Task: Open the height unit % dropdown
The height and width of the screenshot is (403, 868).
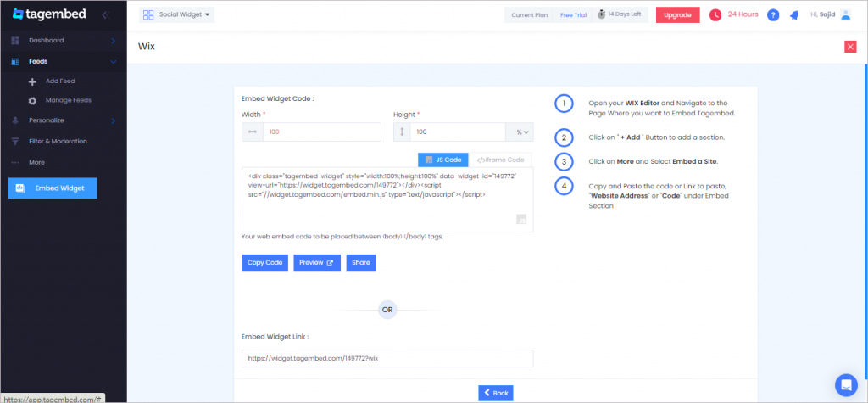Action: coord(520,132)
